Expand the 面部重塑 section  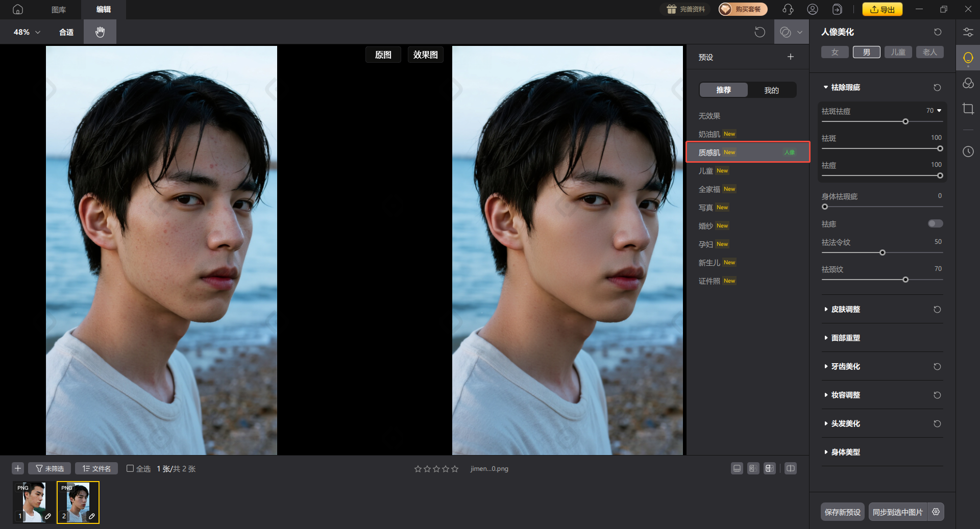pyautogui.click(x=845, y=338)
